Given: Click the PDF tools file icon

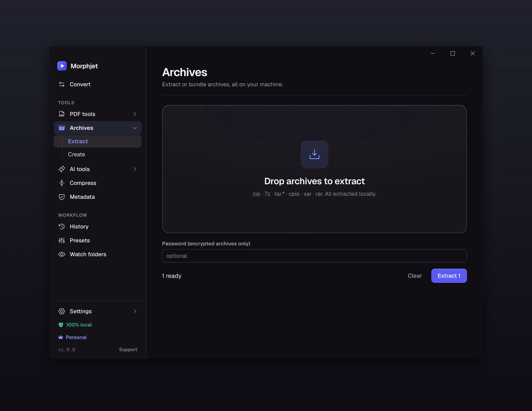Looking at the screenshot, I should [x=62, y=114].
